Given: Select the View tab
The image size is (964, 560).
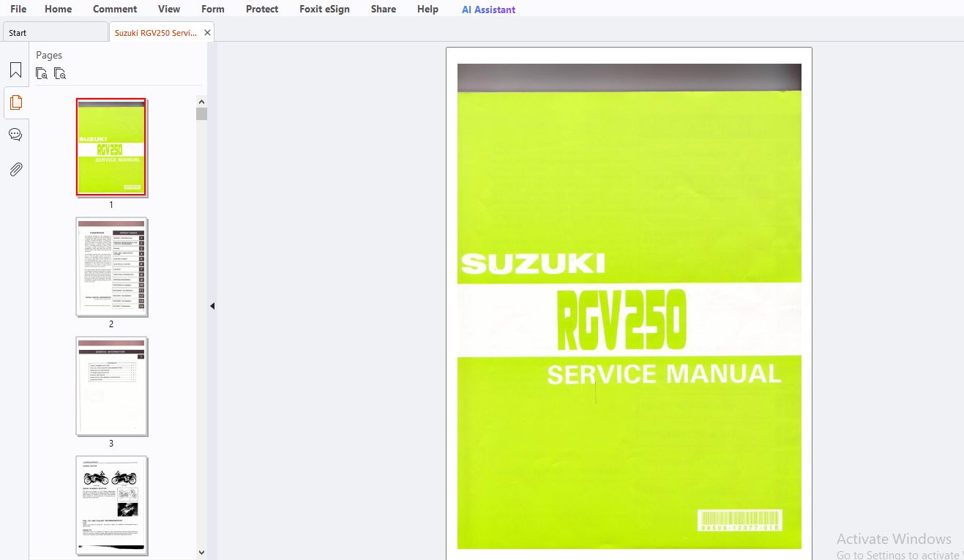Looking at the screenshot, I should pos(169,9).
